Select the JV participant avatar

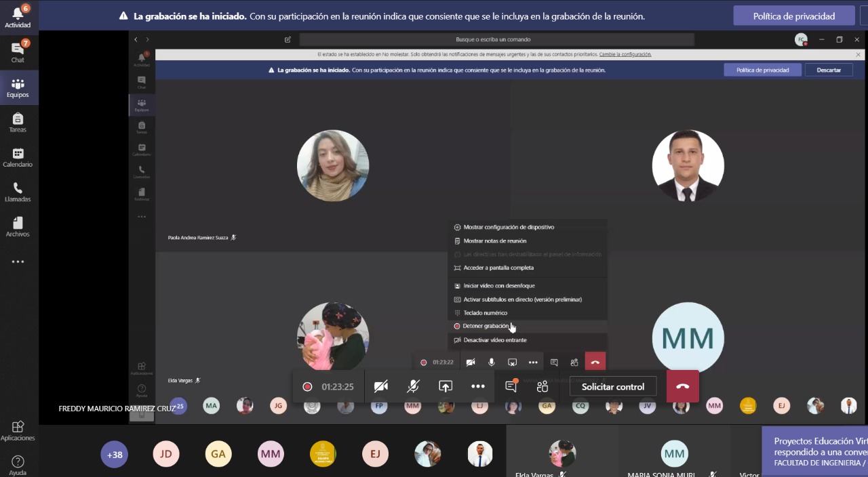tap(648, 406)
